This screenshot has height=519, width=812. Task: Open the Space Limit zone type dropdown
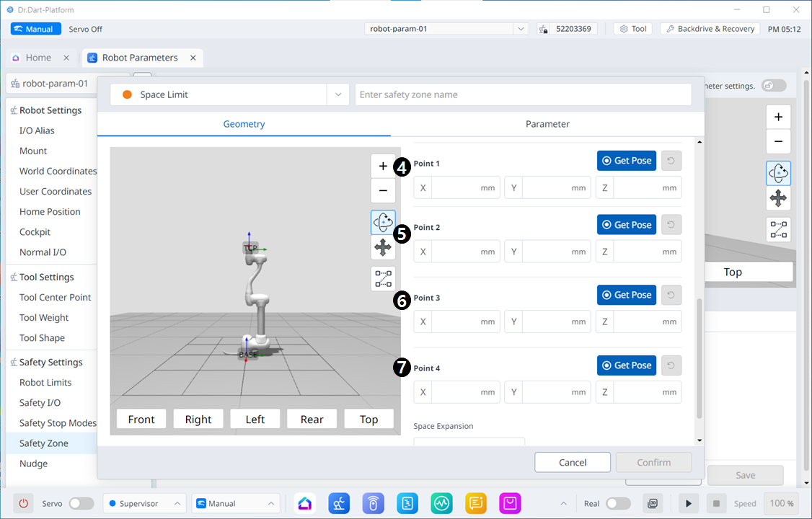tap(338, 94)
